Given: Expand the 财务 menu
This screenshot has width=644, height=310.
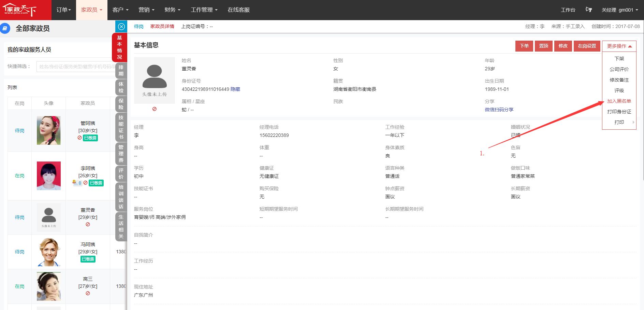Looking at the screenshot, I should [172, 10].
